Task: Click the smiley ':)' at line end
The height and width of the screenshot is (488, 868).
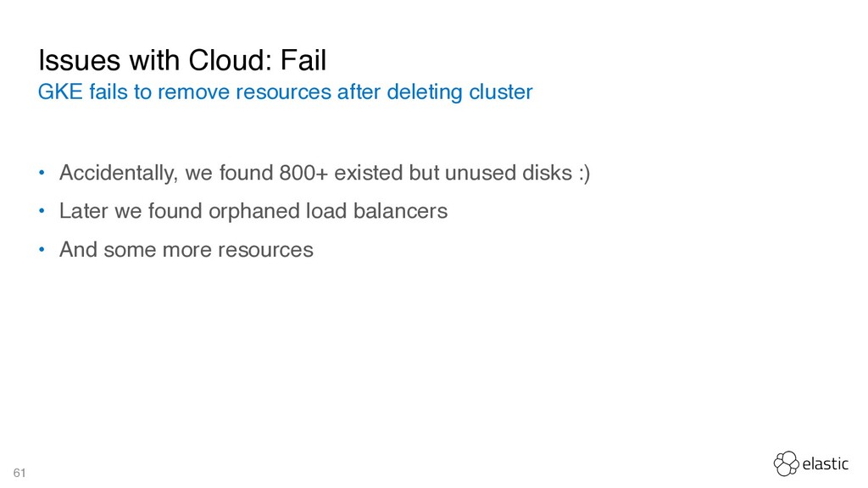Action: coord(585,174)
